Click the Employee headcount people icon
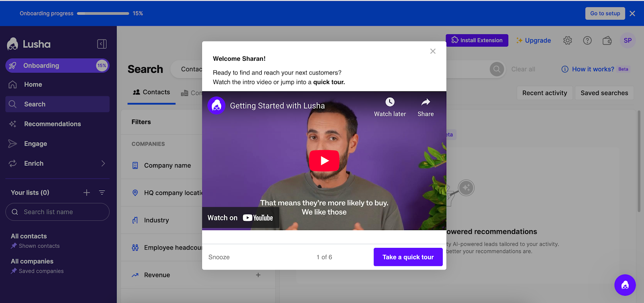Image resolution: width=644 pixels, height=303 pixels. pos(135,247)
